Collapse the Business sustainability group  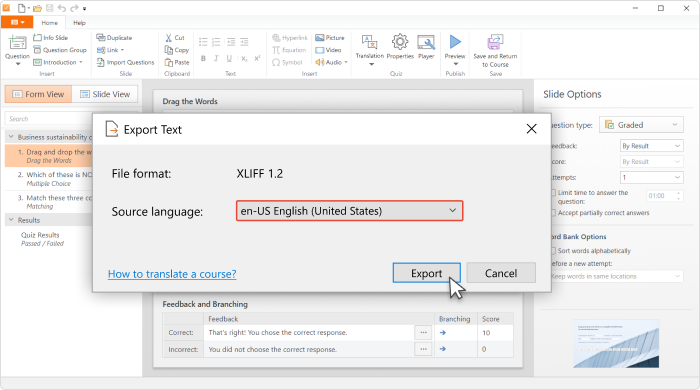point(11,137)
